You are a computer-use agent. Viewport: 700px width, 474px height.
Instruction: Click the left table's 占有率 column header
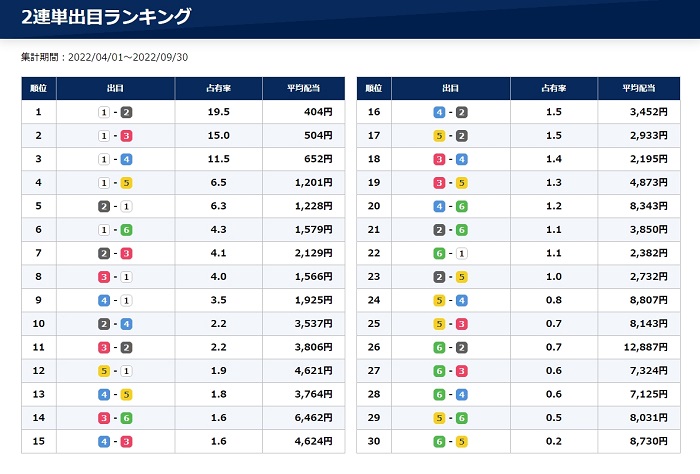218,88
